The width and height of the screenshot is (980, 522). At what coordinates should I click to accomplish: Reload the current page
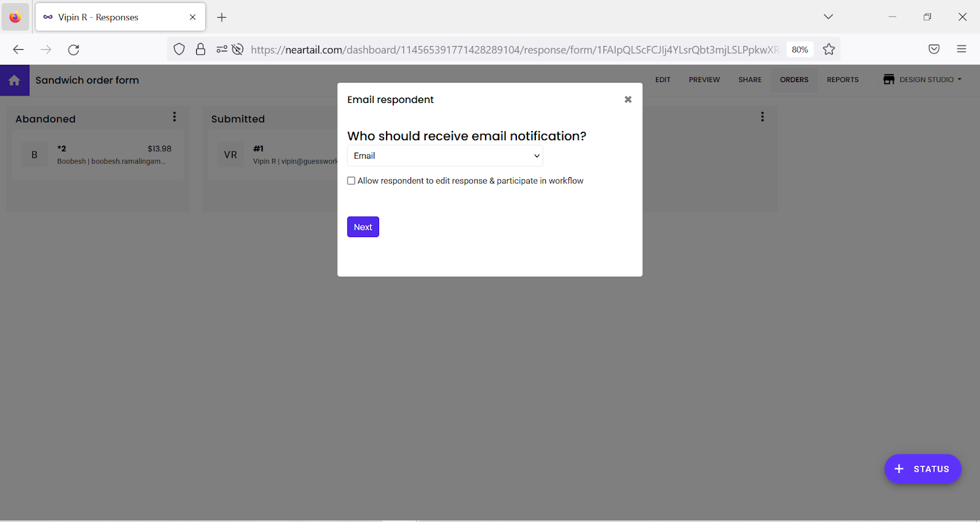pos(73,50)
